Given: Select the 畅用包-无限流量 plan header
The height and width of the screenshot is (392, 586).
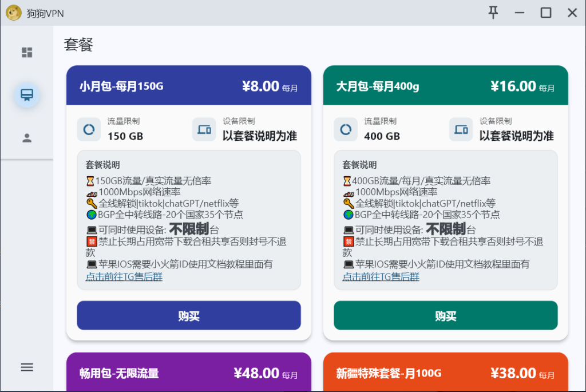Looking at the screenshot, I should [x=189, y=372].
